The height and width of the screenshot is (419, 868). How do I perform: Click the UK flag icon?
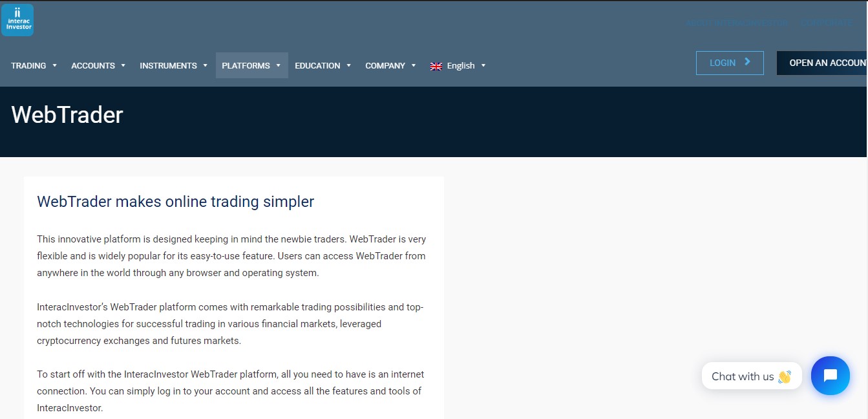click(x=436, y=66)
